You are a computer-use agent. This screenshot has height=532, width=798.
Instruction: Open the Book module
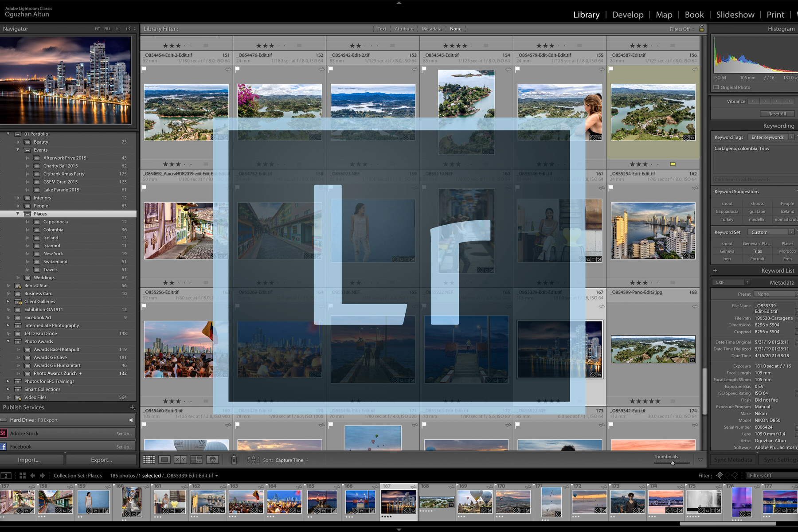(694, 15)
